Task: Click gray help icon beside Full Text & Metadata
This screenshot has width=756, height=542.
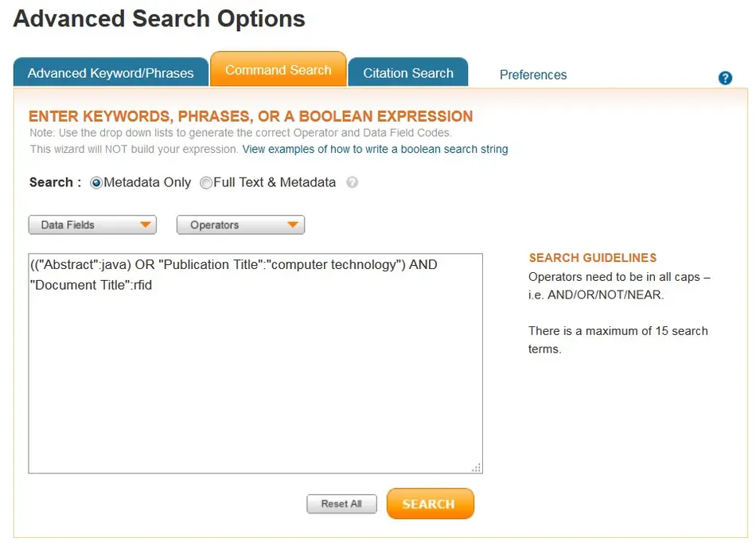Action: pos(353,182)
